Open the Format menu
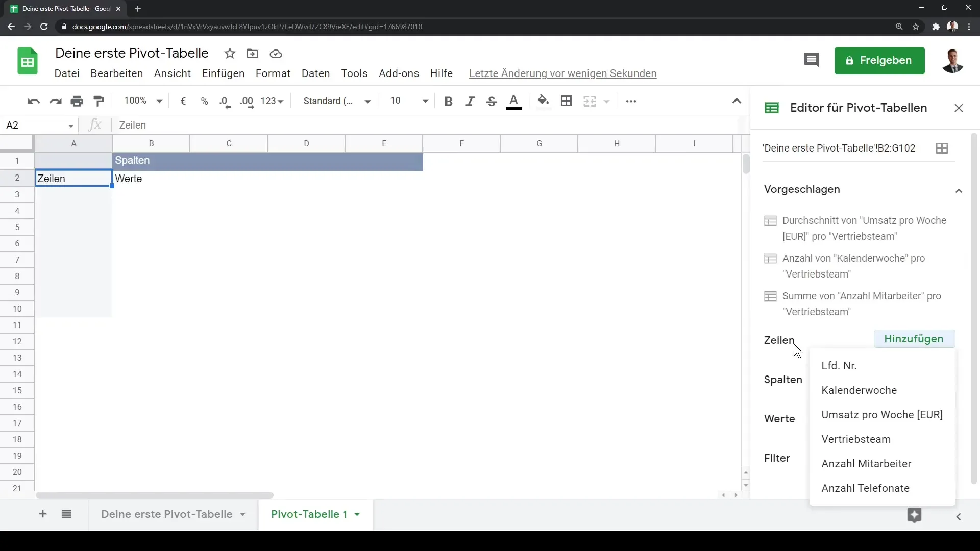Image resolution: width=980 pixels, height=551 pixels. [273, 73]
